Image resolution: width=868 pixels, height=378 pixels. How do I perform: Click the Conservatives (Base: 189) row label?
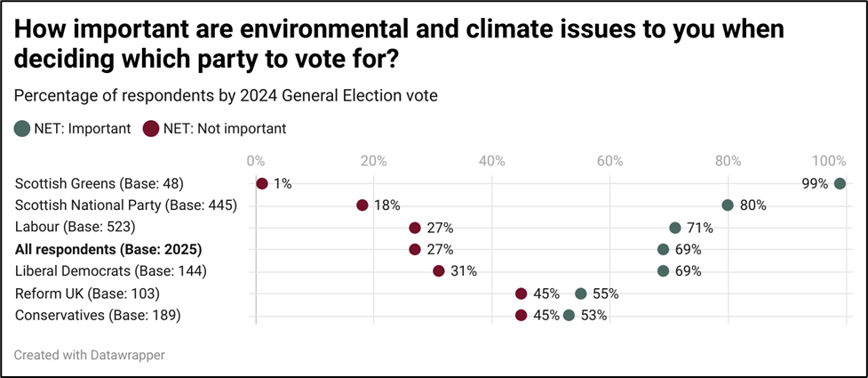tap(98, 315)
